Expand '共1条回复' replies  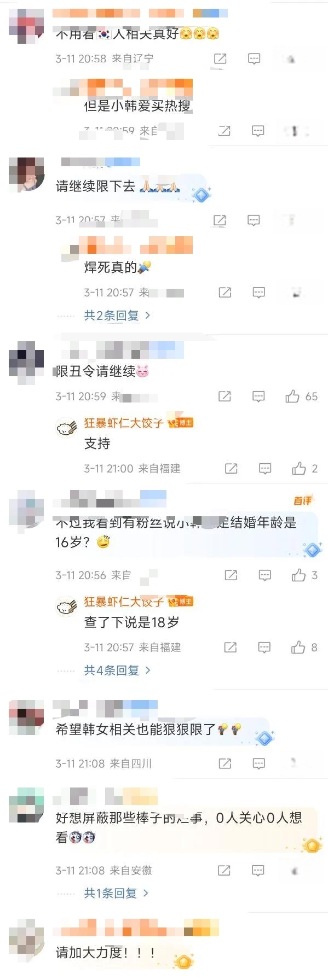tap(116, 893)
